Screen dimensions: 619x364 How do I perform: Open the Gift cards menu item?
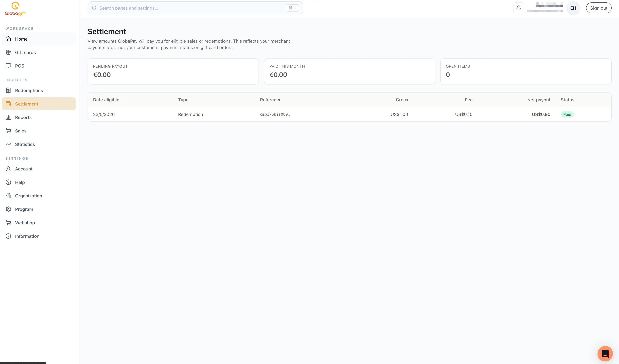coord(38,52)
